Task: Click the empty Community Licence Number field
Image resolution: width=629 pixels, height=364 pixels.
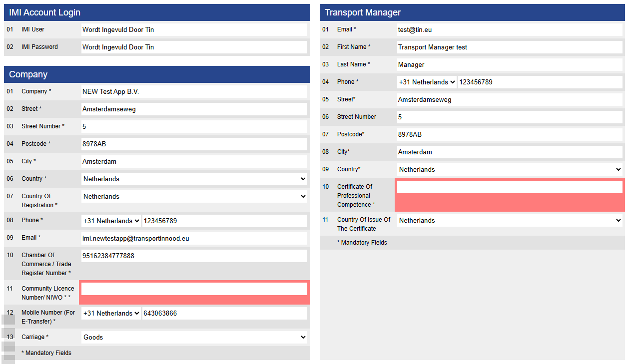Action: pos(194,289)
